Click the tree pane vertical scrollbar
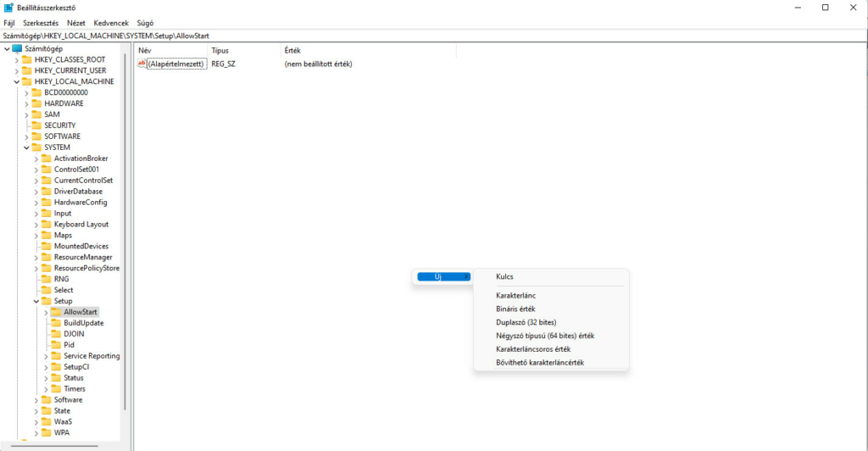This screenshot has width=868, height=451. click(125, 254)
